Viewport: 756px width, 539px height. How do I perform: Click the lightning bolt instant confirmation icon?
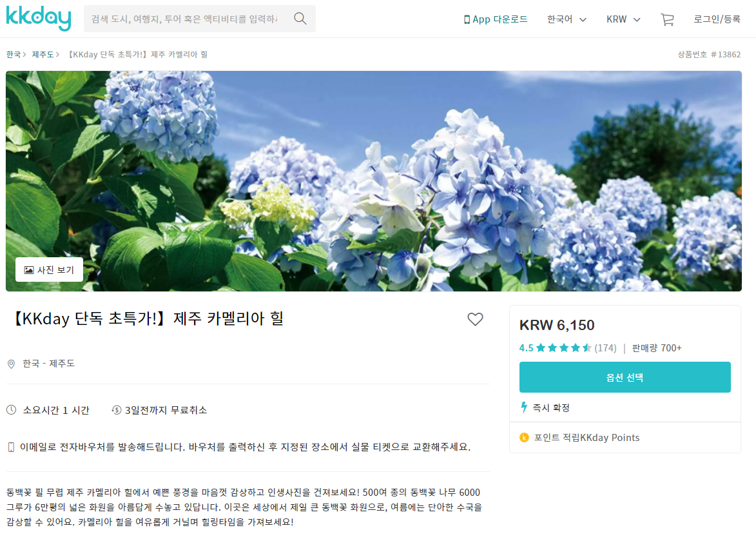tap(524, 407)
